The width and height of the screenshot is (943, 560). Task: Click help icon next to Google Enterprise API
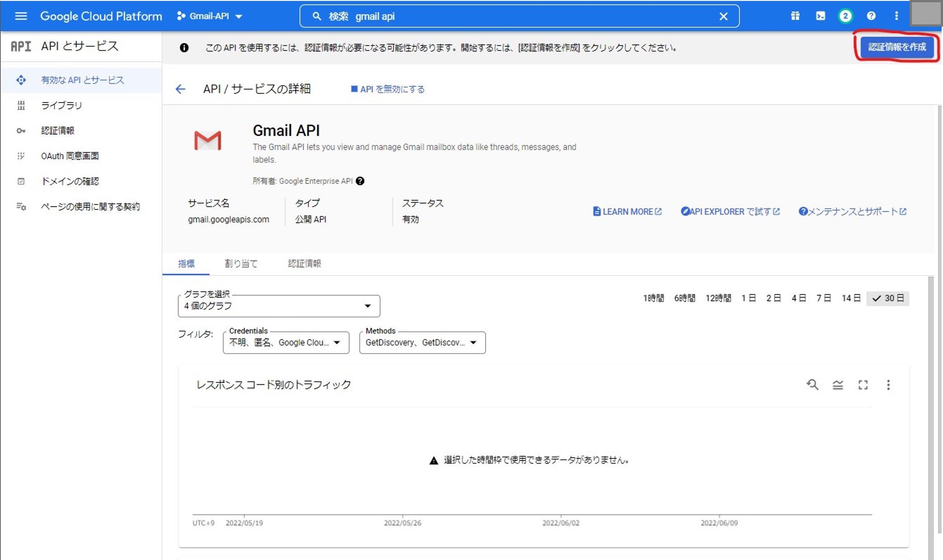click(360, 181)
